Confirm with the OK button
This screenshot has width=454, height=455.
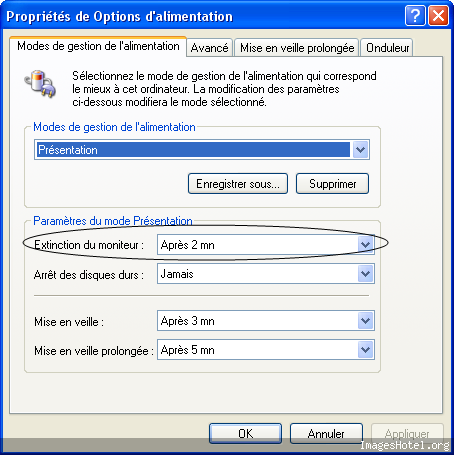[245, 434]
